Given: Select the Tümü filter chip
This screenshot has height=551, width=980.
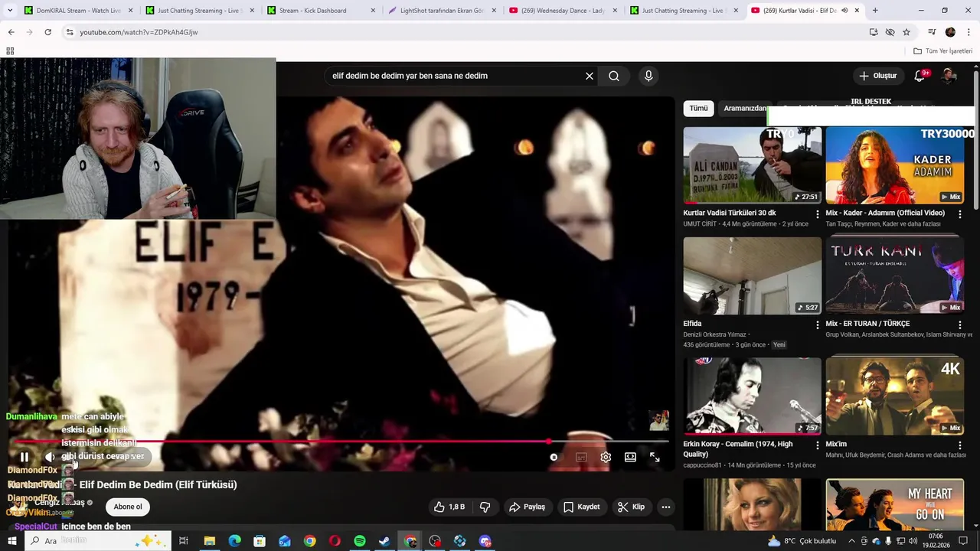Looking at the screenshot, I should [698, 109].
